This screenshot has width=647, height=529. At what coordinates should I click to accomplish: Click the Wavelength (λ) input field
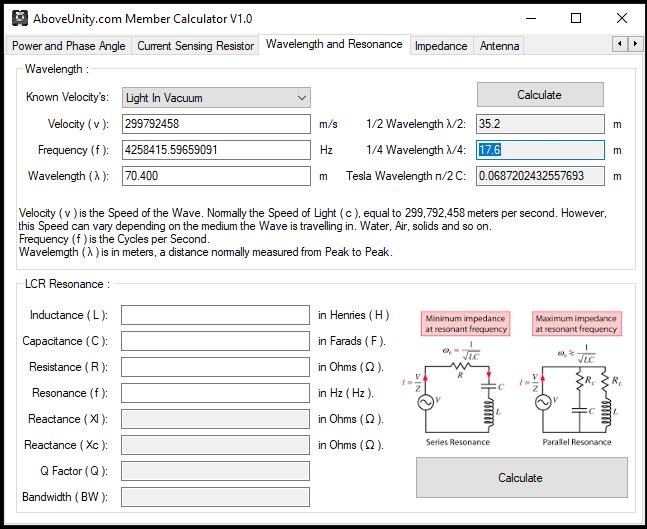[216, 176]
